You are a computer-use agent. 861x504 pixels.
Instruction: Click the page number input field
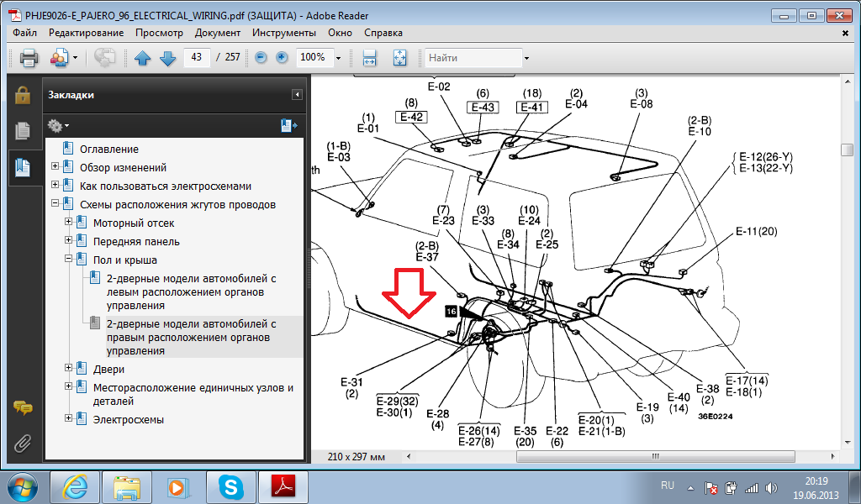(x=197, y=58)
